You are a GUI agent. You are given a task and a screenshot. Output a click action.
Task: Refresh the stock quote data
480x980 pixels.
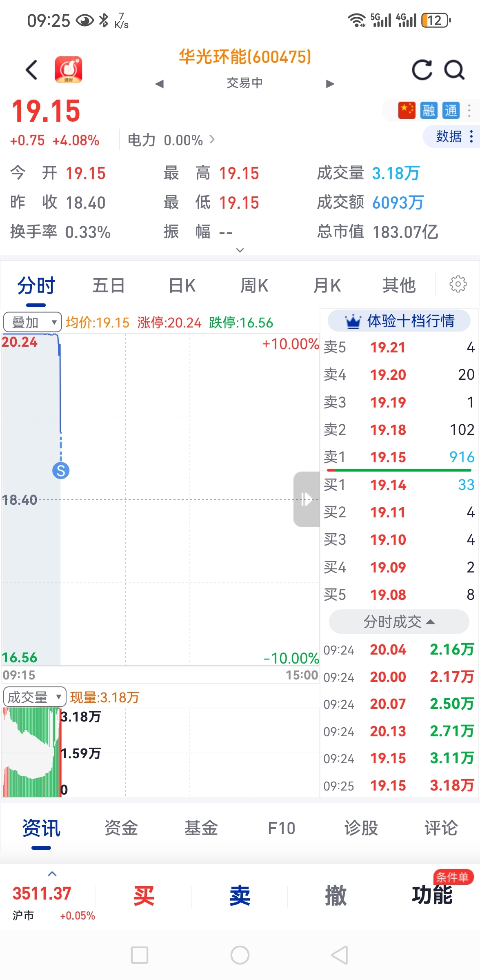point(422,70)
